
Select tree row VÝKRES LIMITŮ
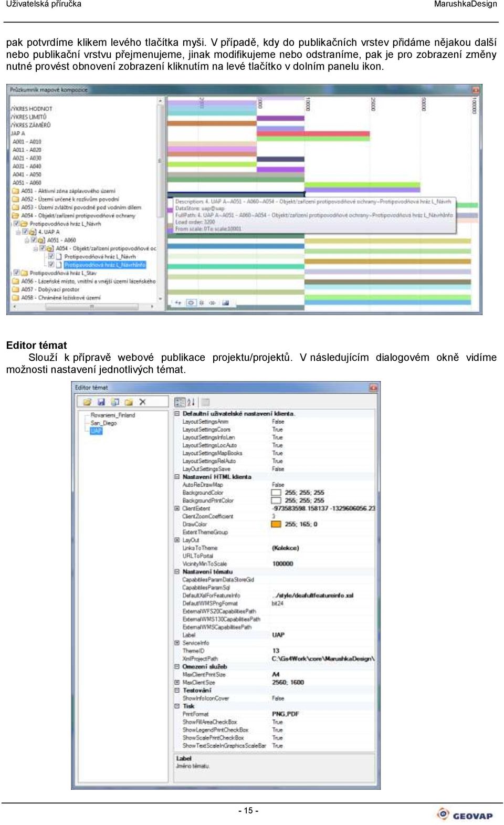coord(28,117)
